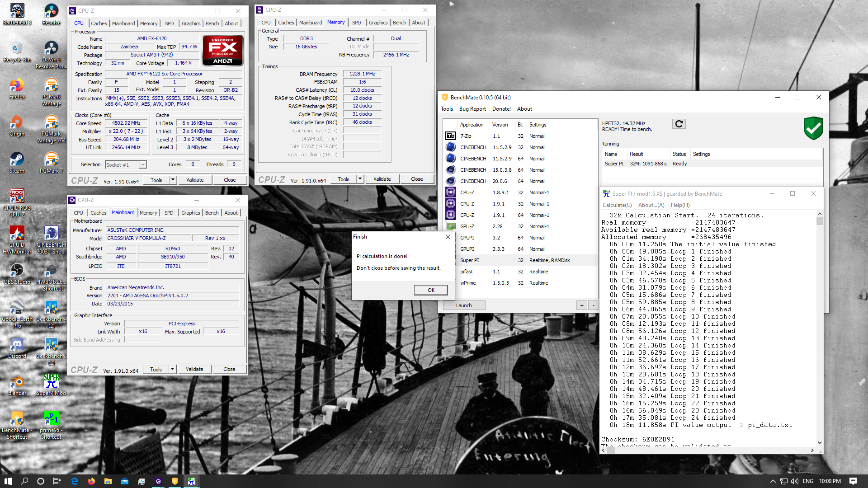
Task: Open the Calculate(C) menu in Super PI
Action: point(617,205)
